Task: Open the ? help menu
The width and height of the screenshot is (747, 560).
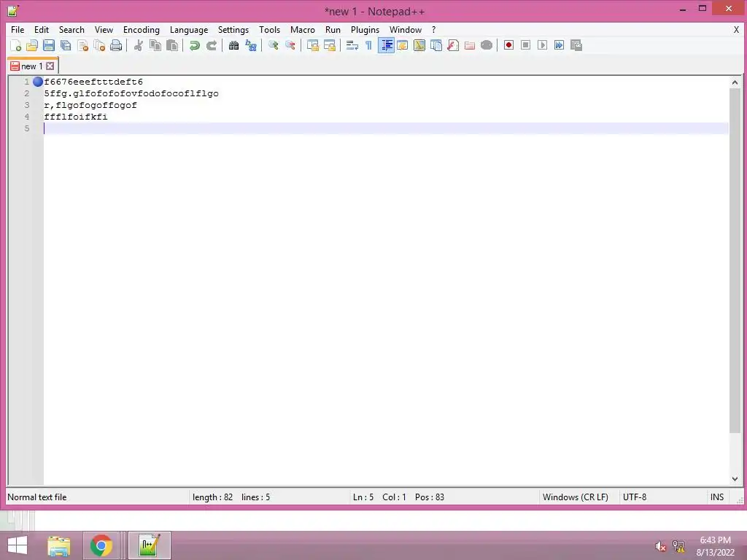Action: point(433,29)
